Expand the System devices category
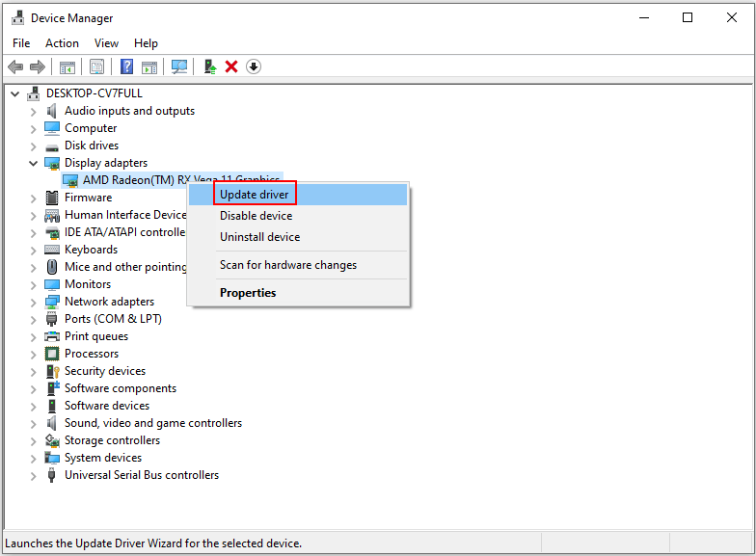756x556 pixels. click(x=33, y=459)
